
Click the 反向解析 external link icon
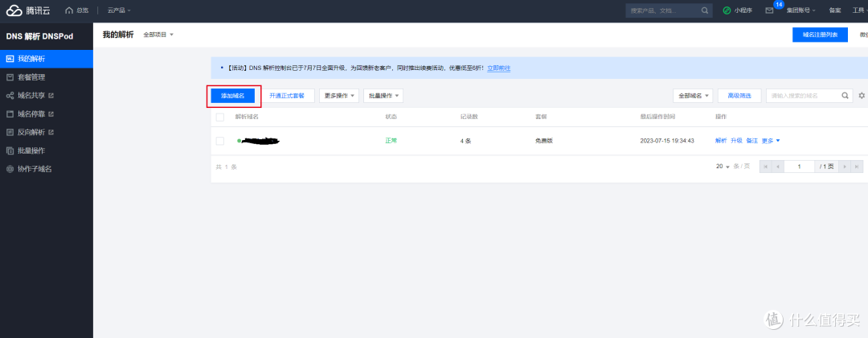point(51,133)
